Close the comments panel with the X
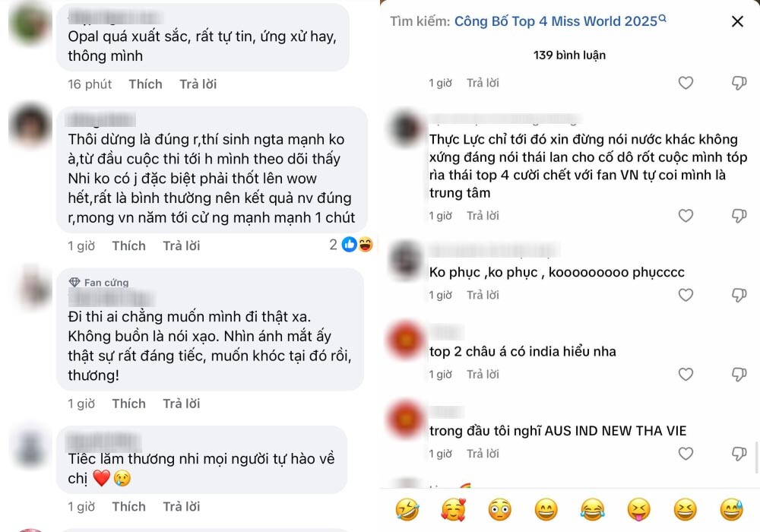760x532 pixels. coord(737,21)
